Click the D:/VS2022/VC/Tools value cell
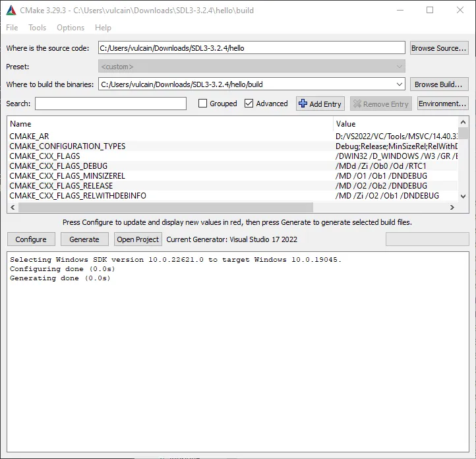The image size is (476, 459). 396,137
